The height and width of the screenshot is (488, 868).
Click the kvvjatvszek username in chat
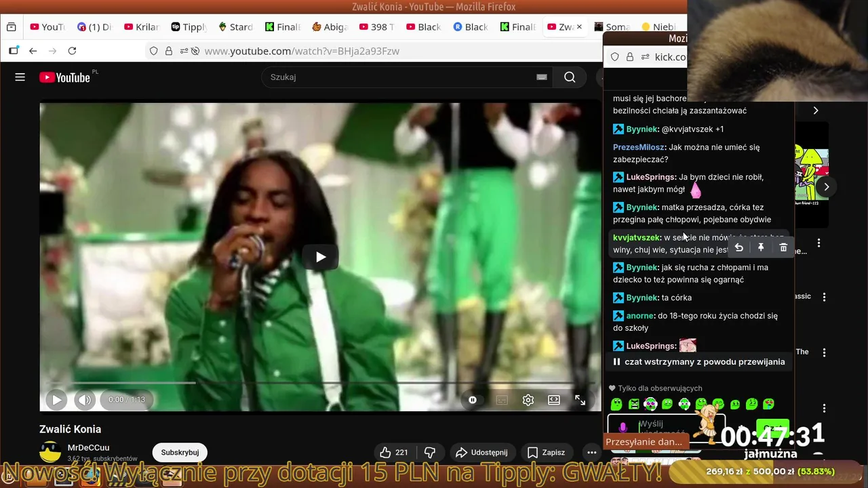636,238
